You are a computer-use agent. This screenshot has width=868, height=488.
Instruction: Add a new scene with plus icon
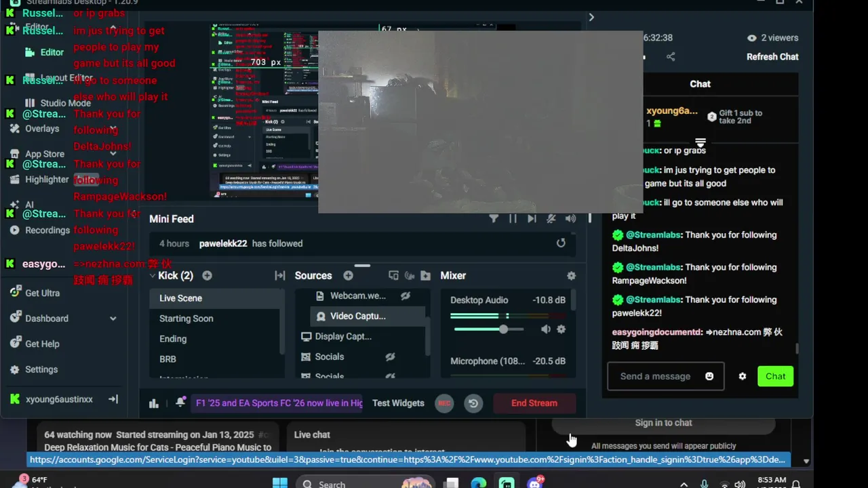click(x=208, y=275)
